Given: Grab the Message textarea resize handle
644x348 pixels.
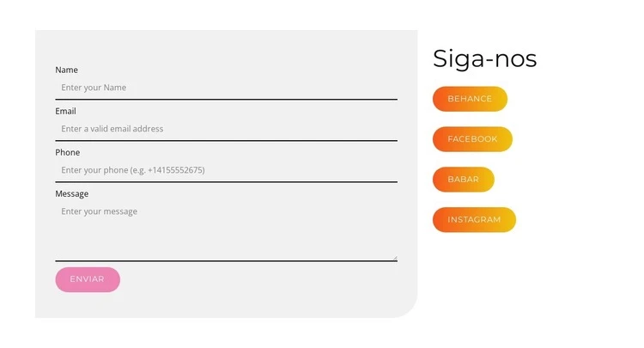Looking at the screenshot, I should point(394,257).
